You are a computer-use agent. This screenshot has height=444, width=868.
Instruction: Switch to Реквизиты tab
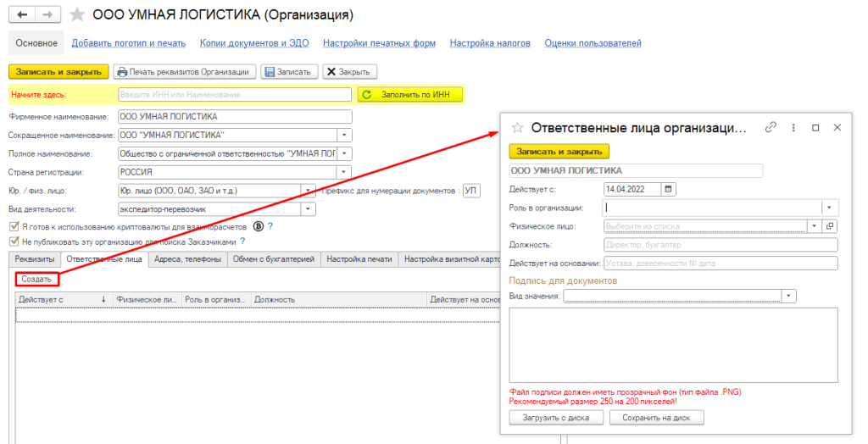click(x=35, y=259)
